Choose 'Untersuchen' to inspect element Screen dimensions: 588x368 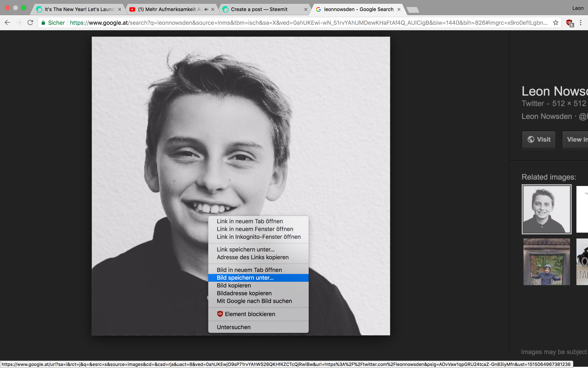[258, 327]
